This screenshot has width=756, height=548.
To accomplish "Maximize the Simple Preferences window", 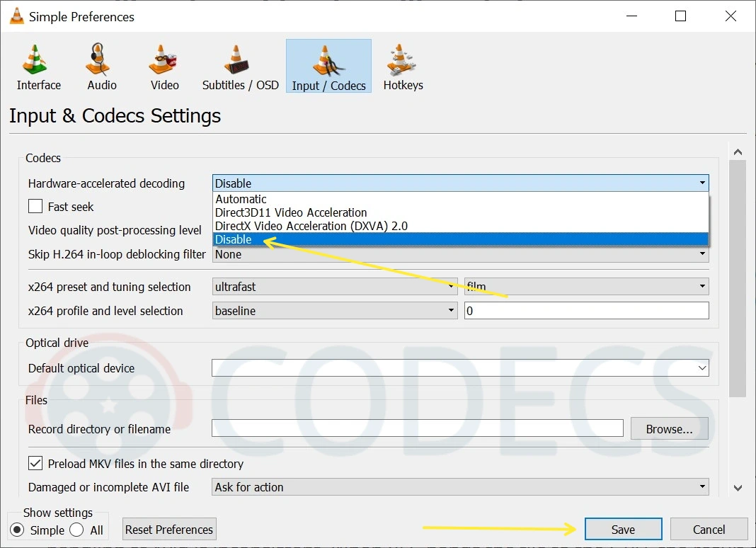I will (x=680, y=16).
